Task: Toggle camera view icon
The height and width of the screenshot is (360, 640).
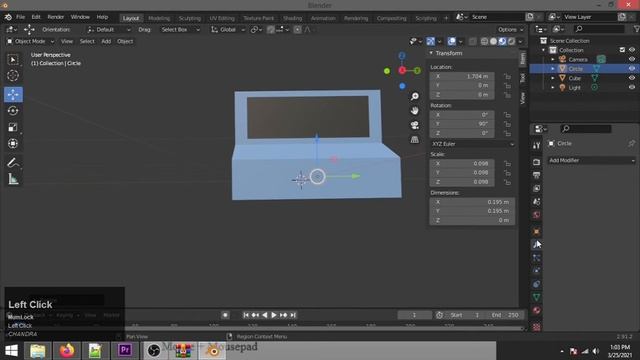Action: tap(415, 125)
